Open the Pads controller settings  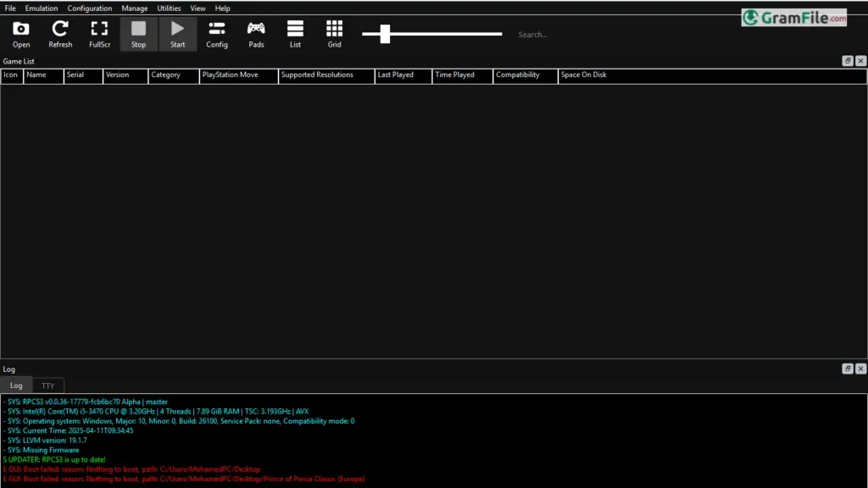click(x=256, y=34)
